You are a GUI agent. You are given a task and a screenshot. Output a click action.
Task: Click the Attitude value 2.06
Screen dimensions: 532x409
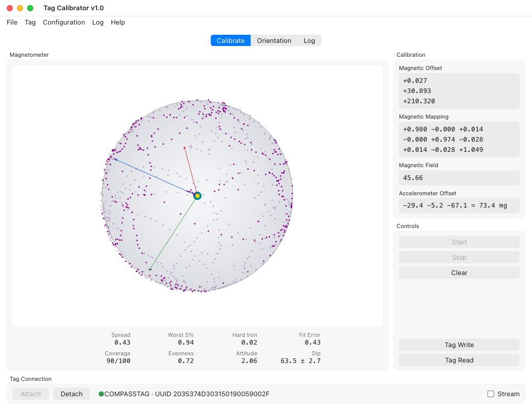coord(249,361)
